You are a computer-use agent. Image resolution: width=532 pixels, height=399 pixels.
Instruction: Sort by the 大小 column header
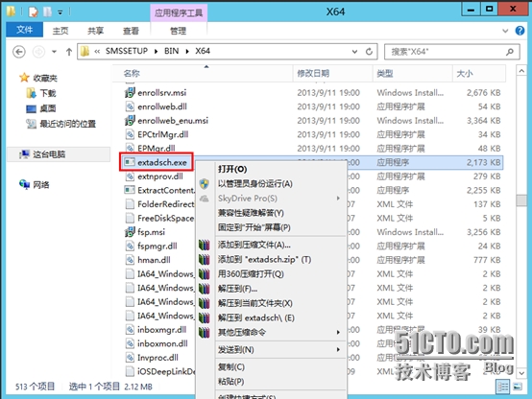(x=479, y=73)
